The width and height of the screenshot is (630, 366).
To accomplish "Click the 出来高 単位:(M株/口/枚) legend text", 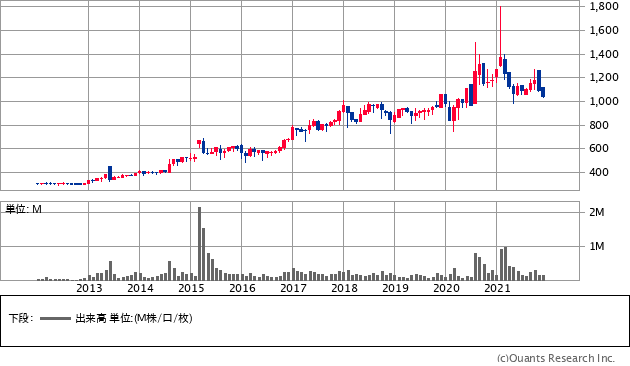I will [134, 318].
